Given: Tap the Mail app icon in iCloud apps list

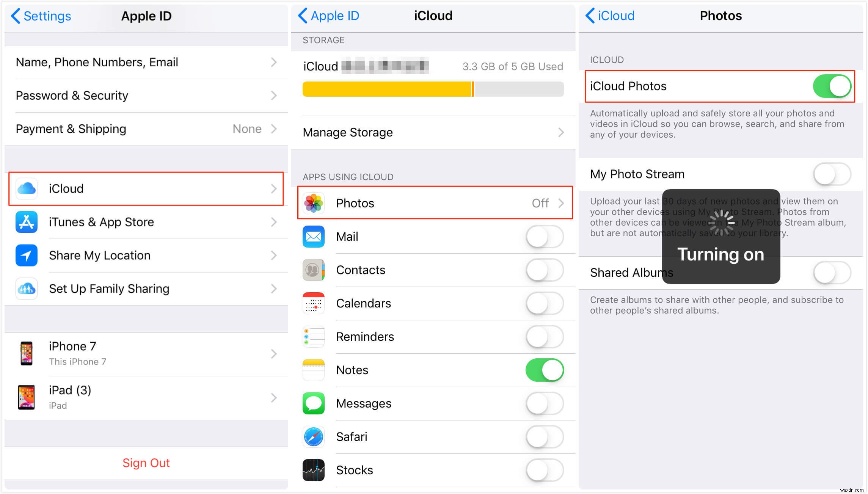Looking at the screenshot, I should (x=314, y=236).
